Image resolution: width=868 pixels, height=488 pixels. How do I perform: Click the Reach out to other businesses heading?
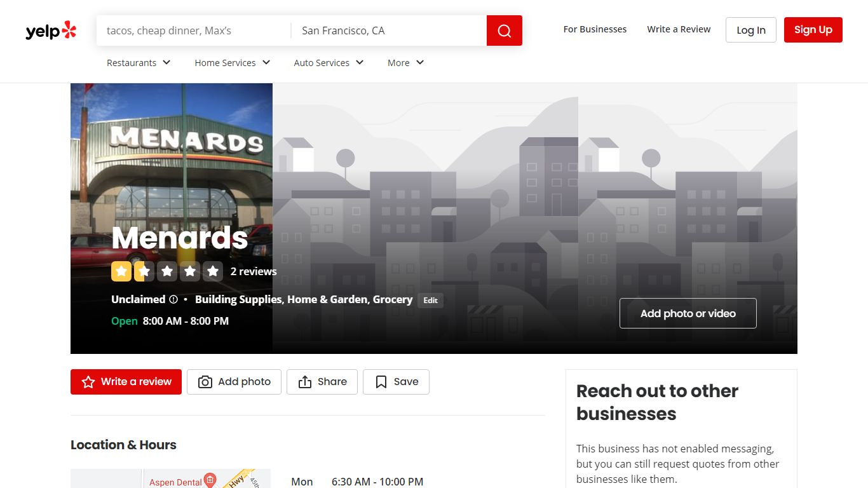coord(657,402)
